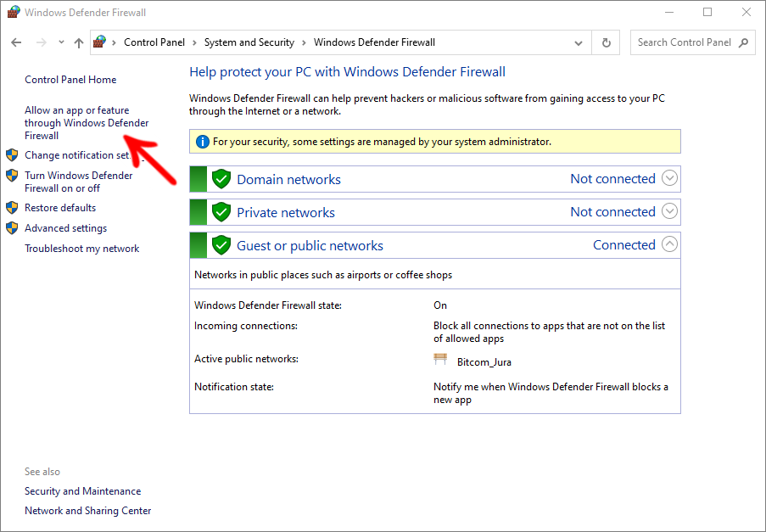Click the 'Windows Defender Firewall state:' label
This screenshot has height=532, width=766.
pos(268,305)
